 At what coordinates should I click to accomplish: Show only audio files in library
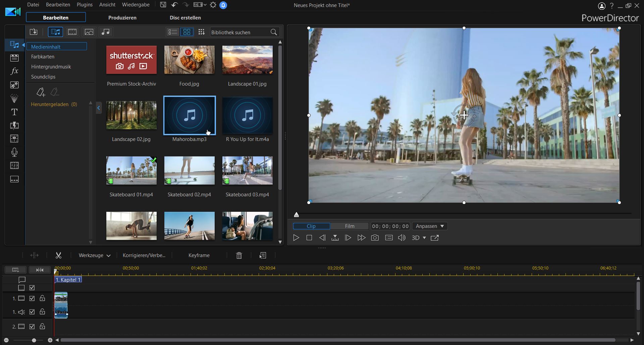tap(106, 32)
